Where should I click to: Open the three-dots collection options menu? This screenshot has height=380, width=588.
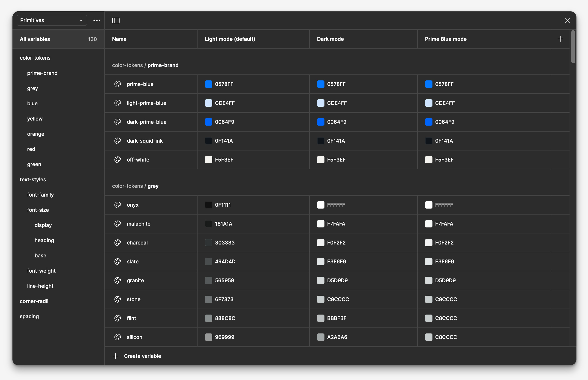97,20
